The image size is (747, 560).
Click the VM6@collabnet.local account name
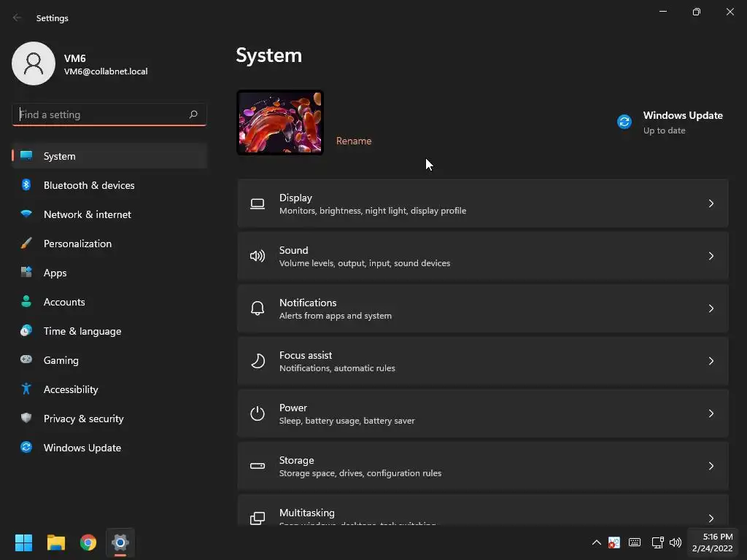click(106, 71)
